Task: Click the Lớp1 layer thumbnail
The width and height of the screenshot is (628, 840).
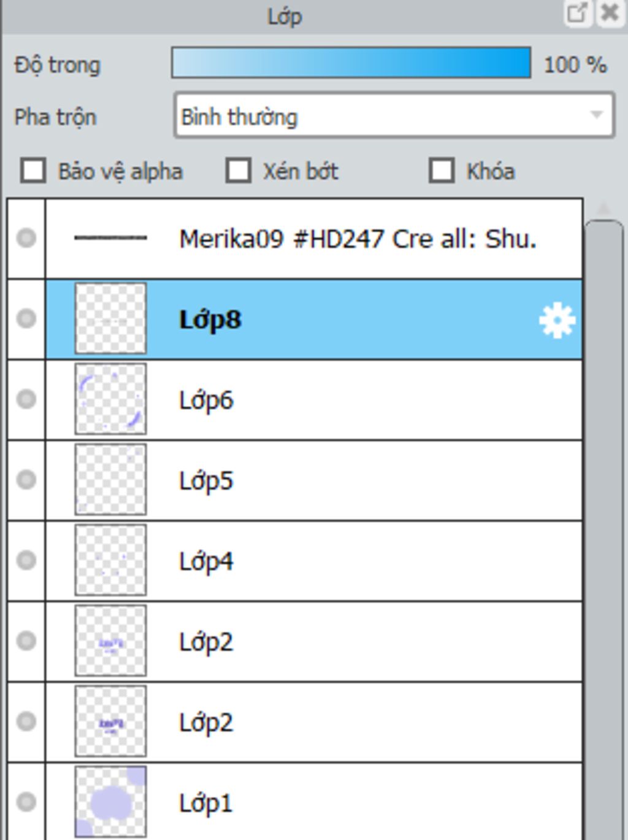Action: pos(110,802)
